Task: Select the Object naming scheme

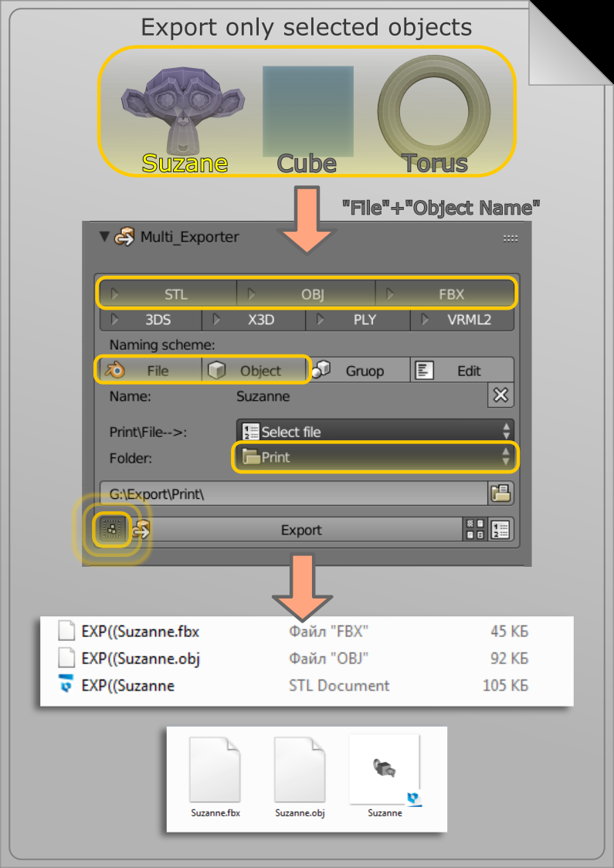Action: (254, 371)
